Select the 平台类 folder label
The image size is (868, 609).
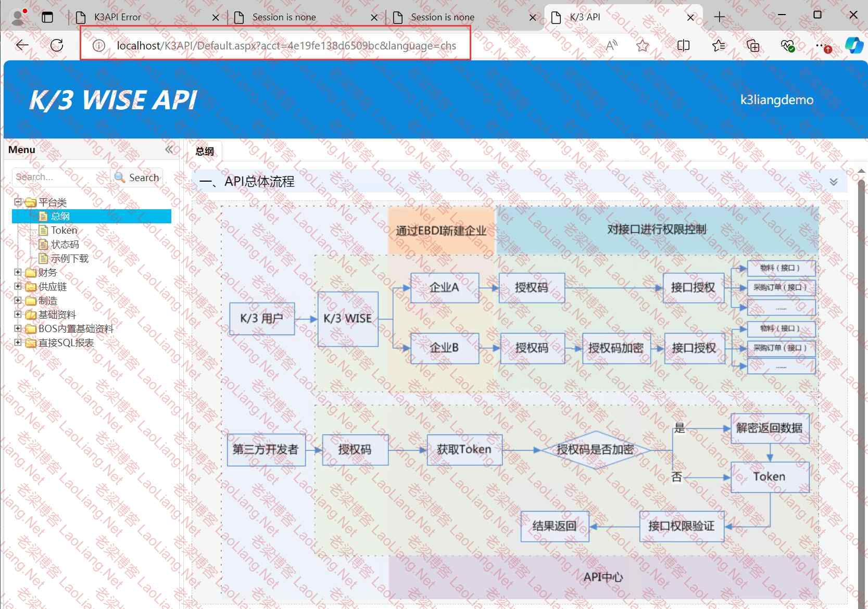tap(53, 202)
